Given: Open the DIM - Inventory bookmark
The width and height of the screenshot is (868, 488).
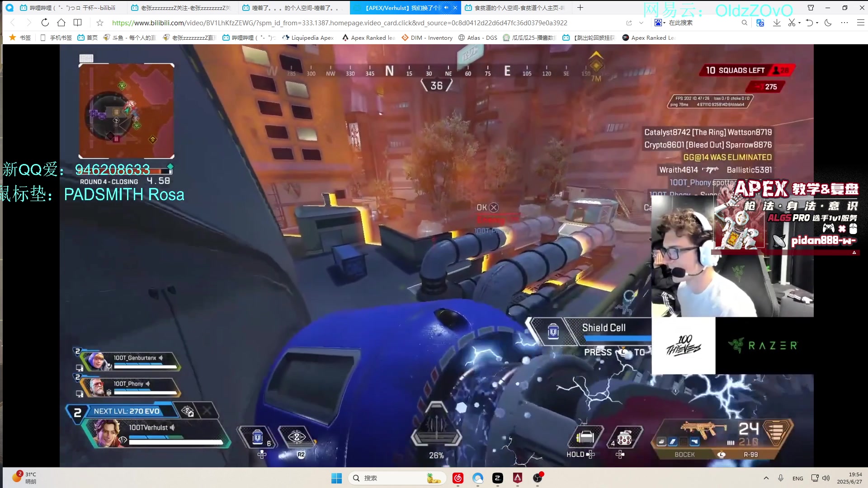Looking at the screenshot, I should coord(427,38).
